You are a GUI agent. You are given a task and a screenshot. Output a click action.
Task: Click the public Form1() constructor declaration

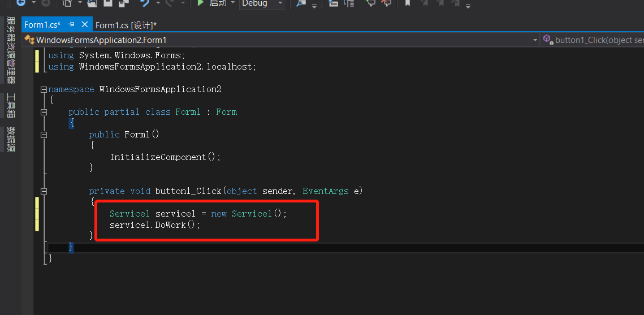pos(124,135)
